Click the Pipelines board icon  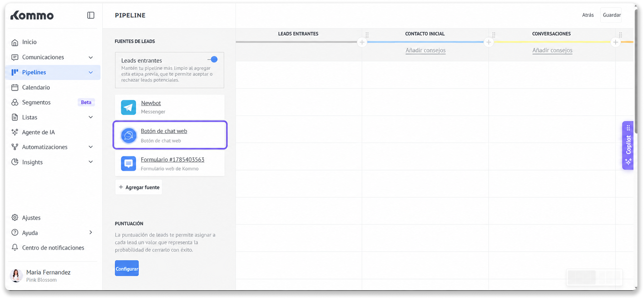tap(15, 72)
